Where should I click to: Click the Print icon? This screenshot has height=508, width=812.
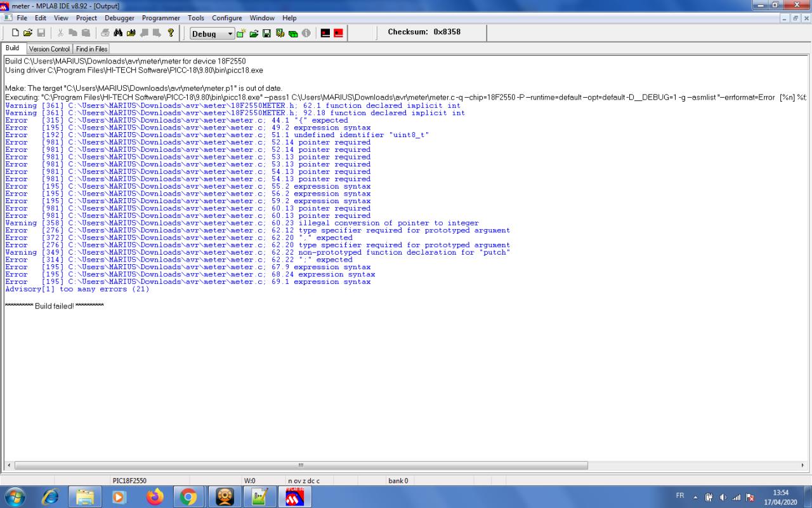pyautogui.click(x=105, y=33)
